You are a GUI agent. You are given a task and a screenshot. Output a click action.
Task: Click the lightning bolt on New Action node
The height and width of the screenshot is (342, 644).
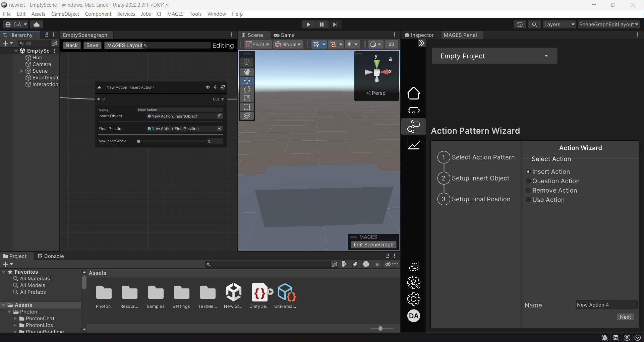click(x=215, y=87)
